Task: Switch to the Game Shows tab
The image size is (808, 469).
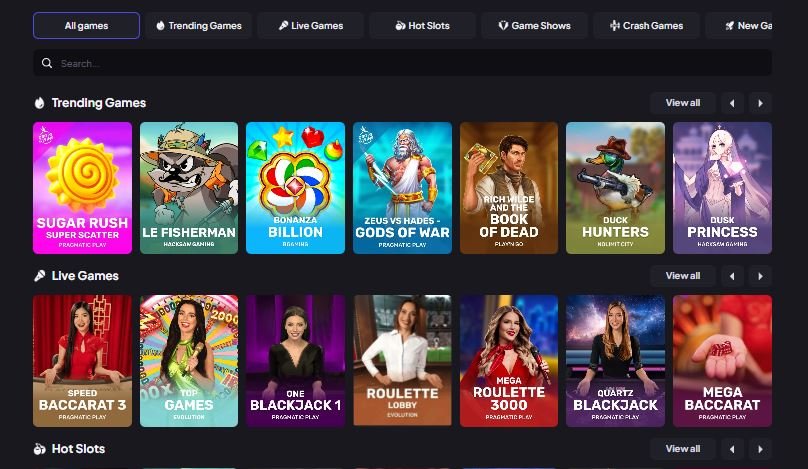Action: [534, 25]
